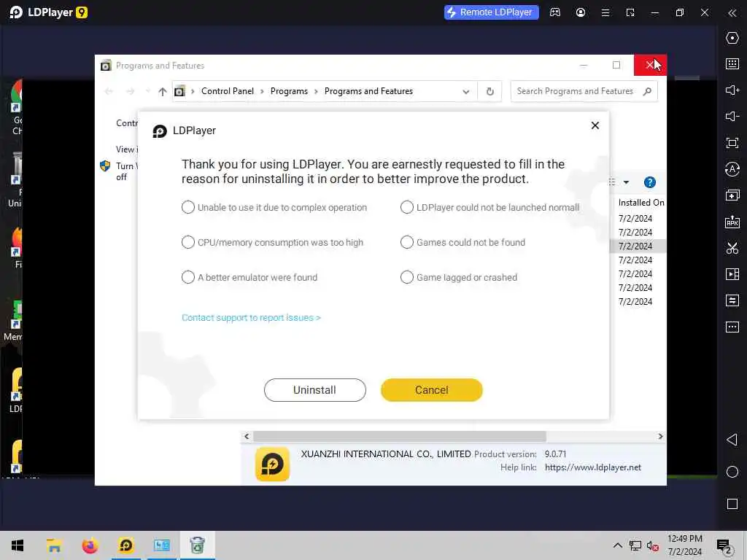The image size is (747, 560).
Task: Click the gamepad icon in LDPlayer title bar
Action: 555,12
